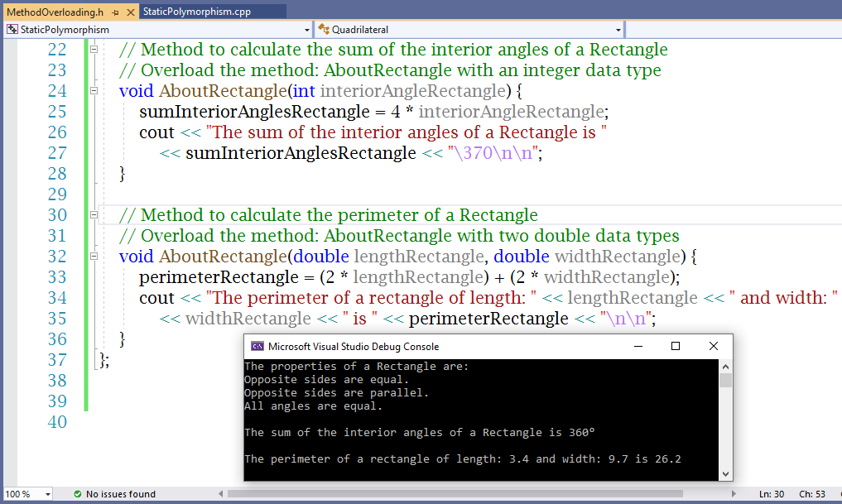842x504 pixels.
Task: Close the MethodOverloading.h tab
Action: click(131, 12)
